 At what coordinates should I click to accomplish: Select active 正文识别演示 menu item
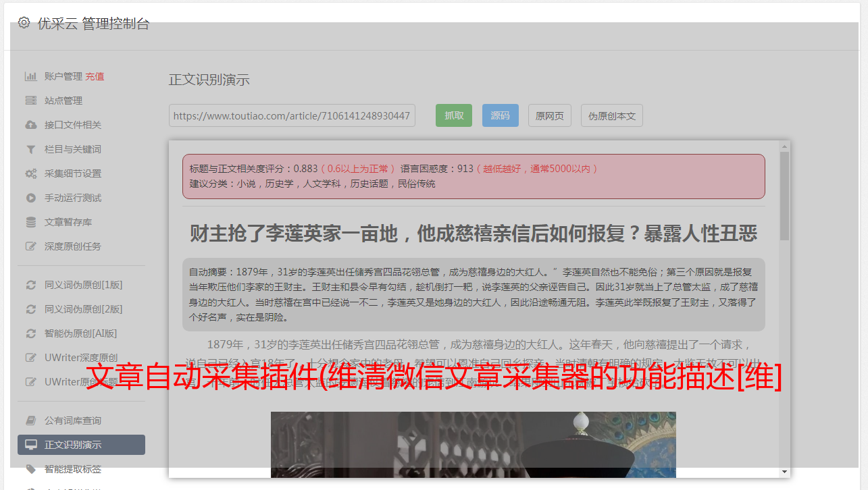point(81,445)
